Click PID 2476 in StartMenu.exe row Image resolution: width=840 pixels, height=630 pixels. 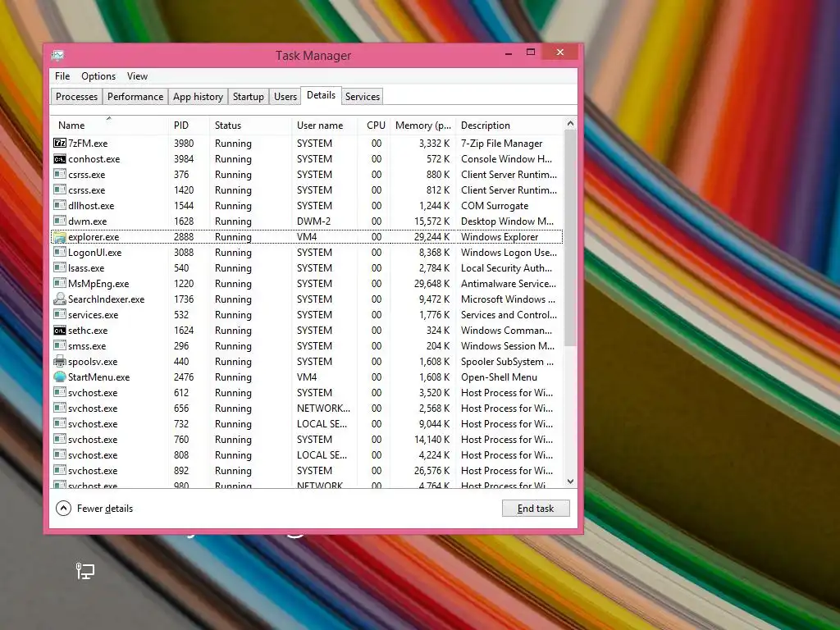(x=184, y=377)
